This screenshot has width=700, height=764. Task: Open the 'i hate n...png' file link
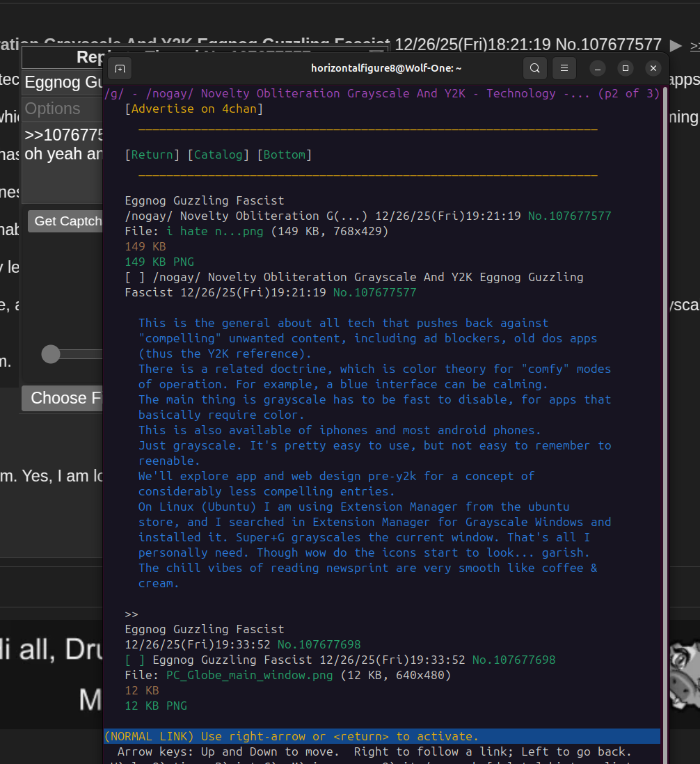coord(215,231)
